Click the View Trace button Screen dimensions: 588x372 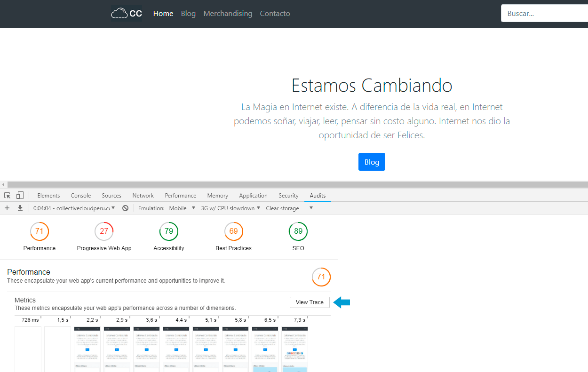(310, 302)
